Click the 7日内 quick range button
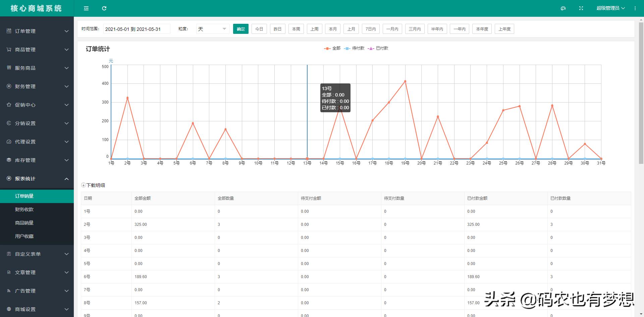 pos(371,29)
